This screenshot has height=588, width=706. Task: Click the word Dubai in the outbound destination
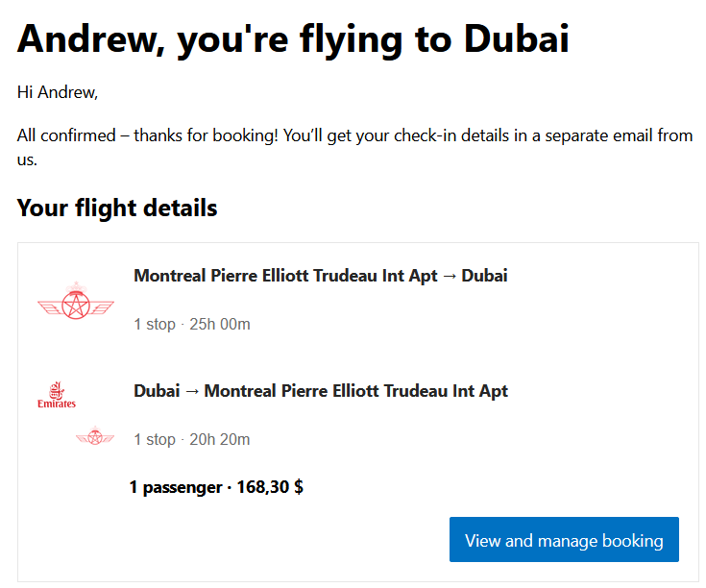484,276
